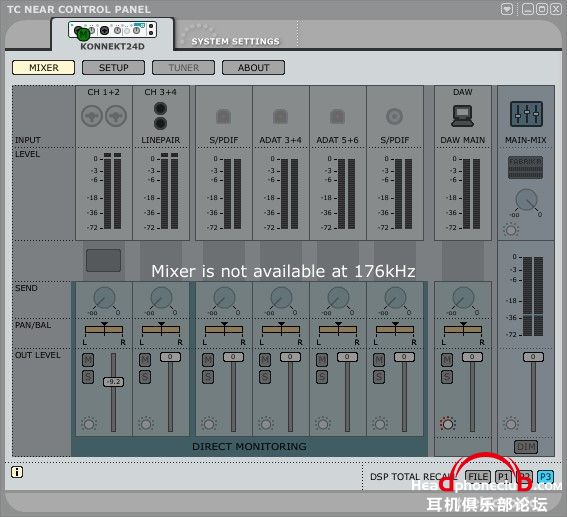Image resolution: width=567 pixels, height=517 pixels.
Task: Click the CH 1+2 combo jack input icon
Action: [x=104, y=116]
